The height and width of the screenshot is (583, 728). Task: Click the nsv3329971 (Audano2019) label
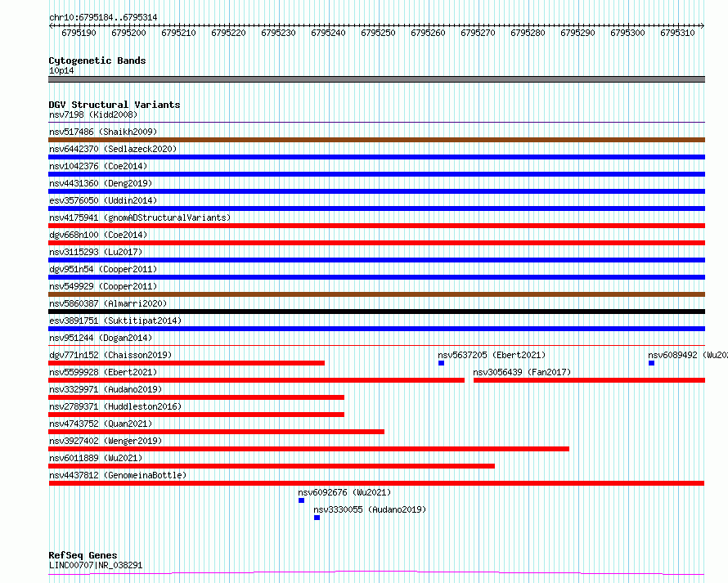[x=106, y=389]
